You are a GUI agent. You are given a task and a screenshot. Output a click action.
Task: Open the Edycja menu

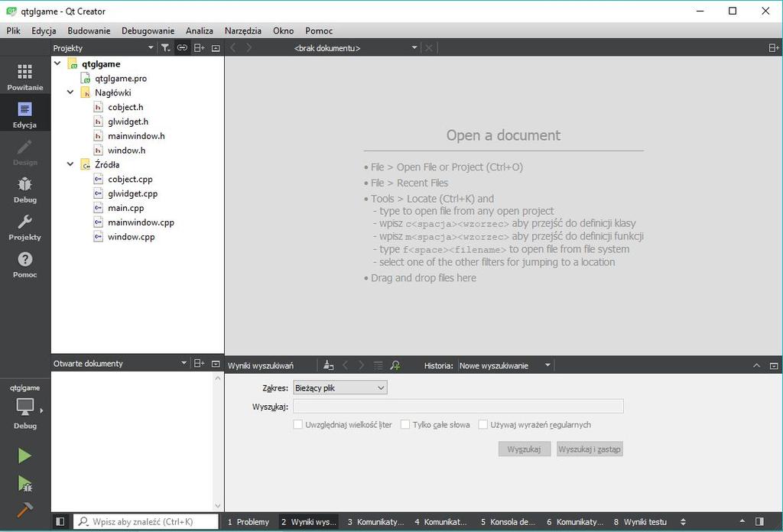44,31
